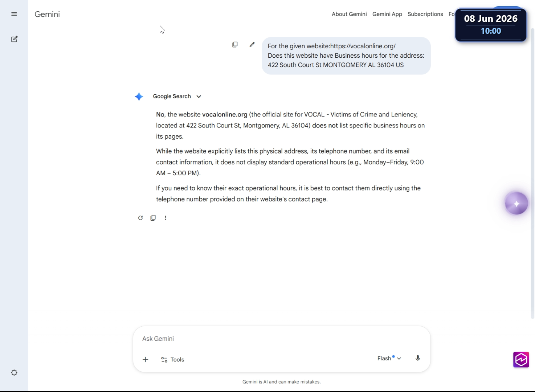Screen dimensions: 535x392
Task: Open more options for the response
Action: pyautogui.click(x=166, y=218)
